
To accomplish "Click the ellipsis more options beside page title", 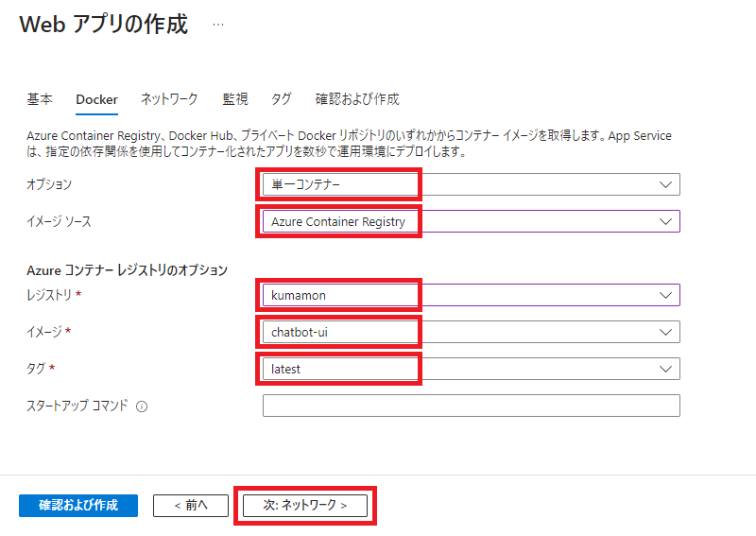I will [218, 25].
